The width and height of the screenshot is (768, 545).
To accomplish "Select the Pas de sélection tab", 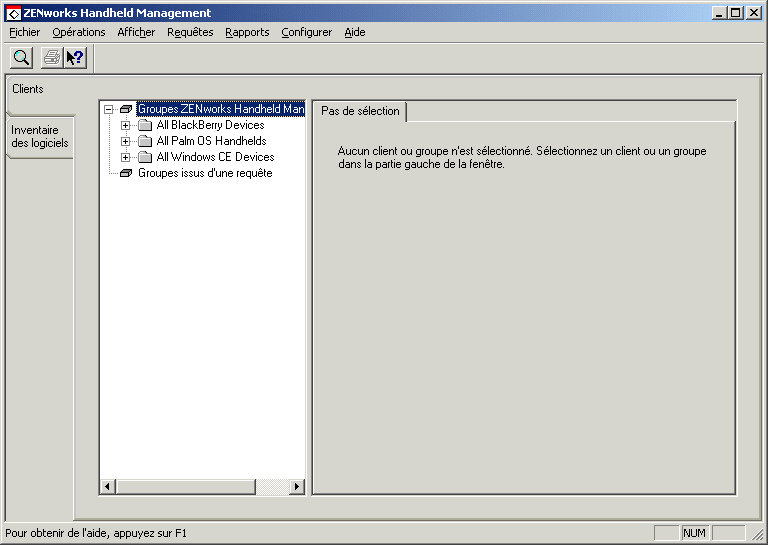I will point(360,111).
